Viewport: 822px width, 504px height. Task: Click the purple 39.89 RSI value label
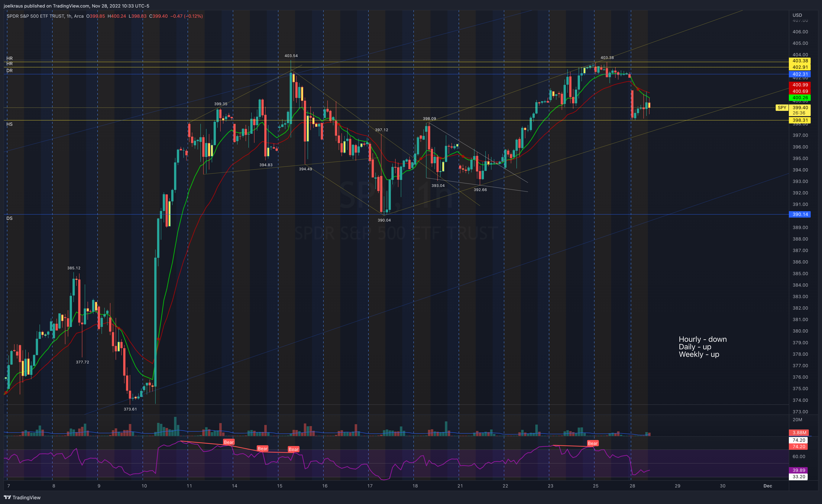799,470
